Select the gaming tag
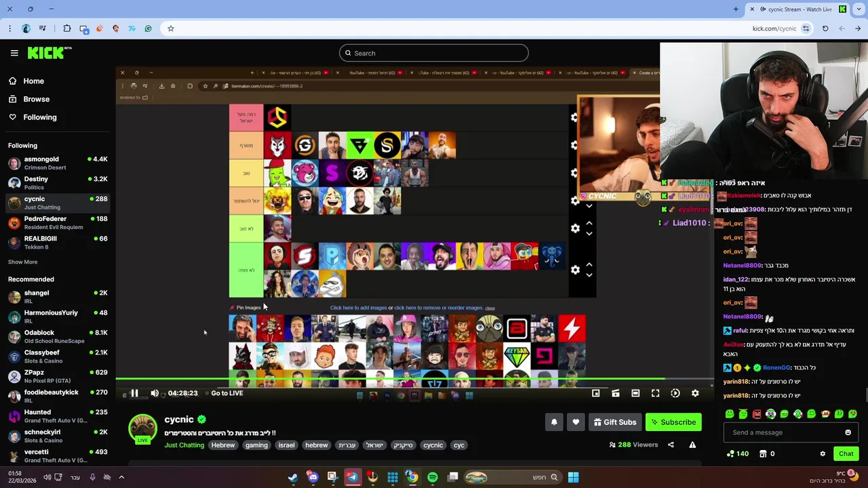Viewport: 868px width, 488px height. tap(256, 445)
